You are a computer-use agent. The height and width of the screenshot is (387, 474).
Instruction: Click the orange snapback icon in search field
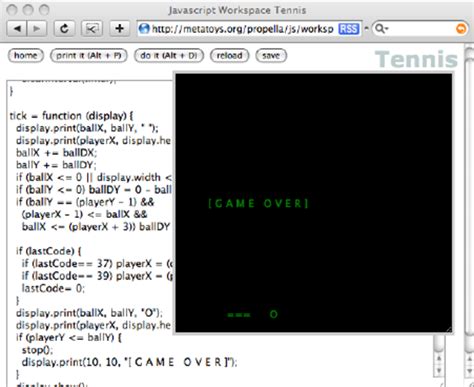[461, 29]
